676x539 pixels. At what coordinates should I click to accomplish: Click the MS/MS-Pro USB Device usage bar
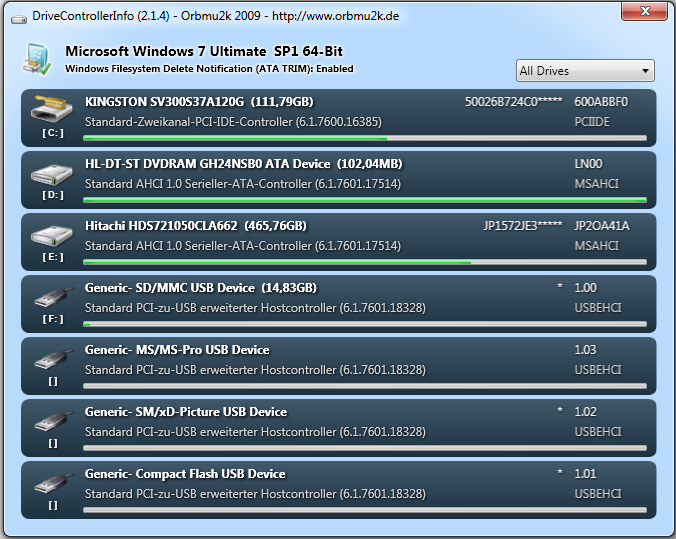click(365, 386)
